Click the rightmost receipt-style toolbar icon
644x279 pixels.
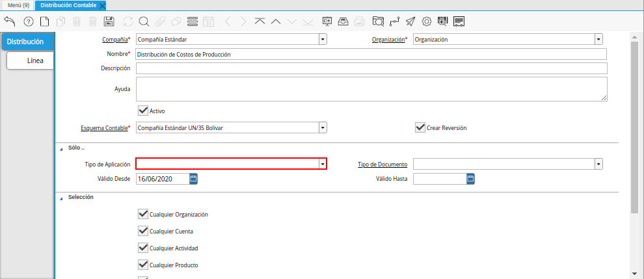459,21
